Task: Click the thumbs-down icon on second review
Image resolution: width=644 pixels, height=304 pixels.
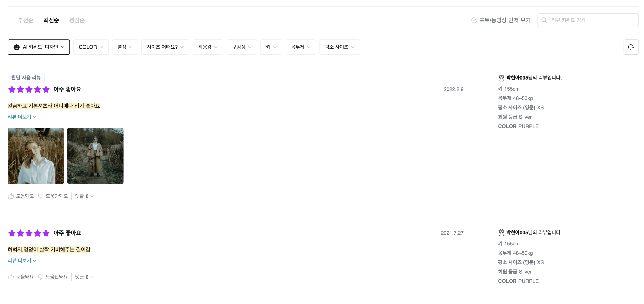Action: click(41, 277)
